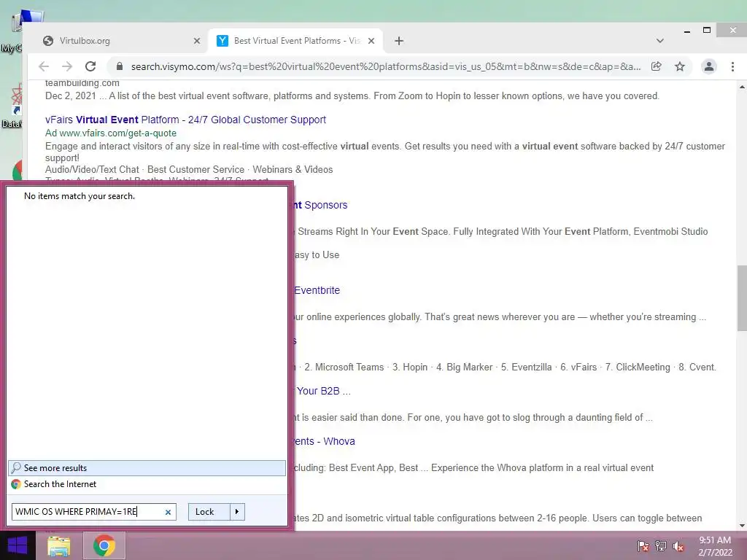Open File Explorer from taskbar
Screen dimensions: 747x560
[59, 545]
